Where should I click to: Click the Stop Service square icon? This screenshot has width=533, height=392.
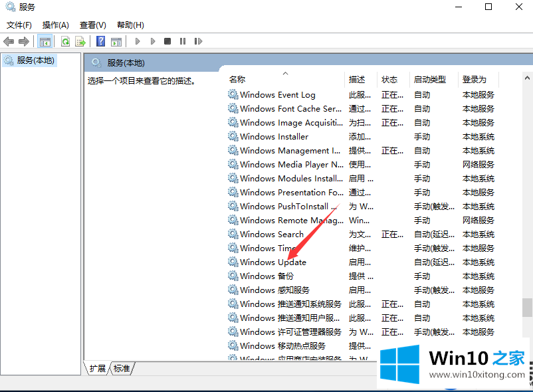pos(167,41)
